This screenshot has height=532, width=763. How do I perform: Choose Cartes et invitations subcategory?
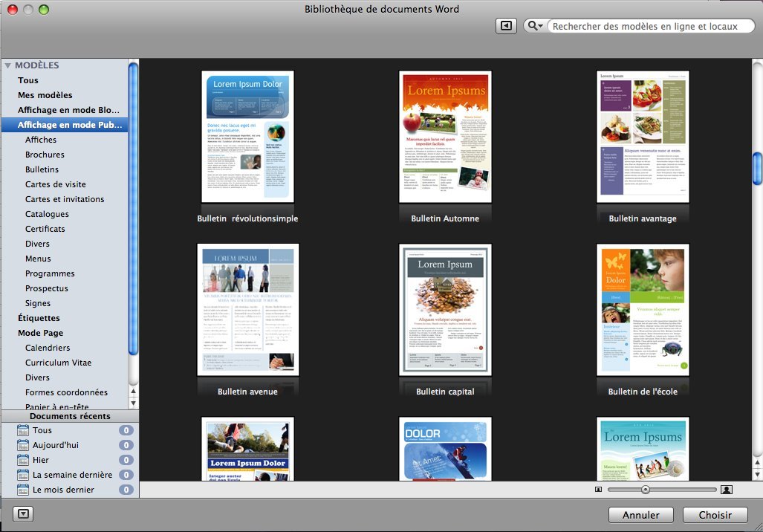tap(65, 199)
